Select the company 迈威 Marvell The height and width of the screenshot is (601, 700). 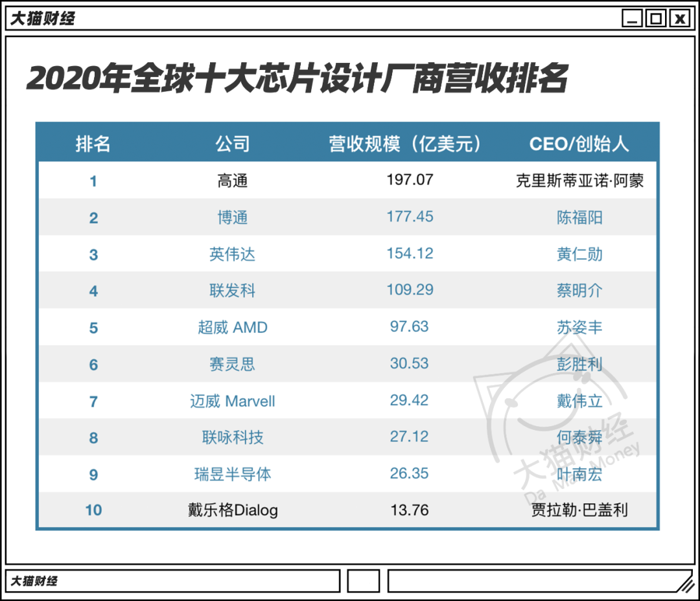click(233, 401)
